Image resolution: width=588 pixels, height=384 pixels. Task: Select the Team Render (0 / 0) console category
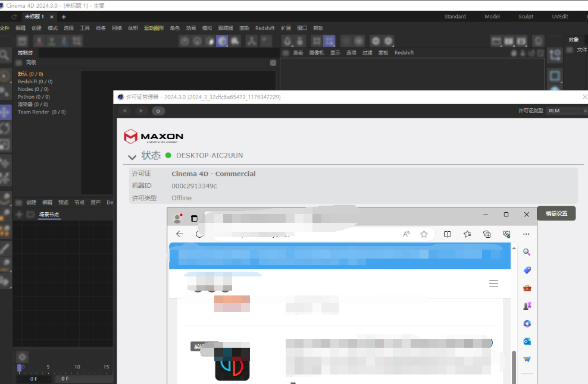pyautogui.click(x=42, y=112)
